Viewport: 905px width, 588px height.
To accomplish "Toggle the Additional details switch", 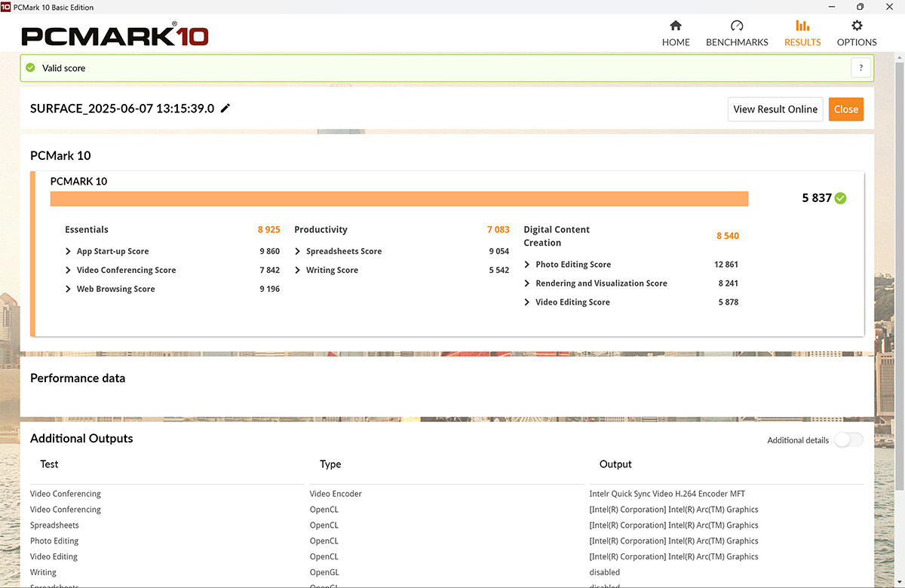I will [848, 440].
